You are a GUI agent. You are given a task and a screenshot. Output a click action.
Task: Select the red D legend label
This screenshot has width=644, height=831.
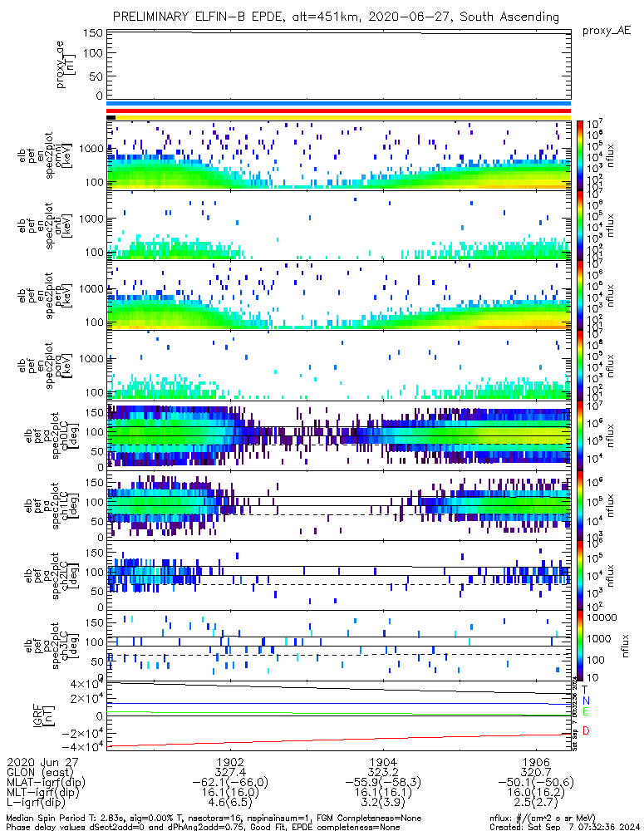(x=585, y=730)
